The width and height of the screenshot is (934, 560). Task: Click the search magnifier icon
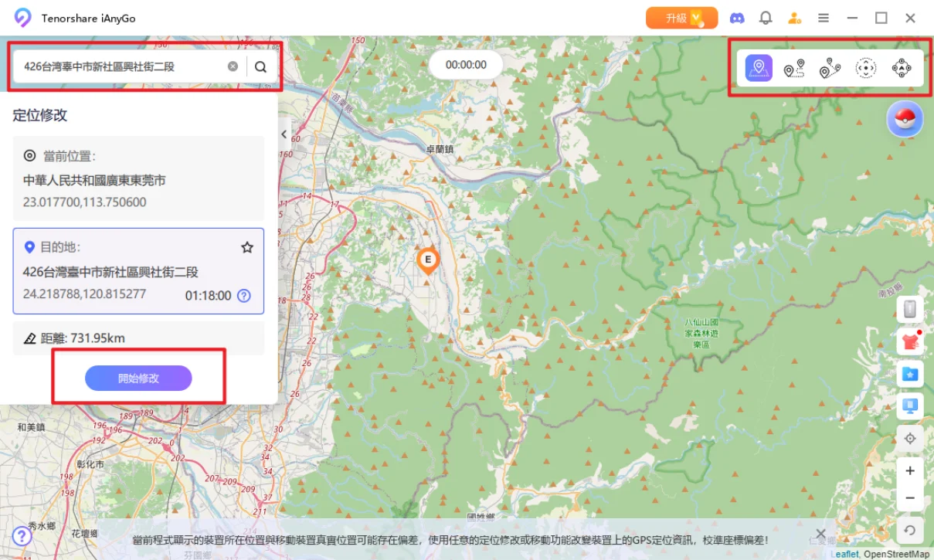[x=260, y=66]
